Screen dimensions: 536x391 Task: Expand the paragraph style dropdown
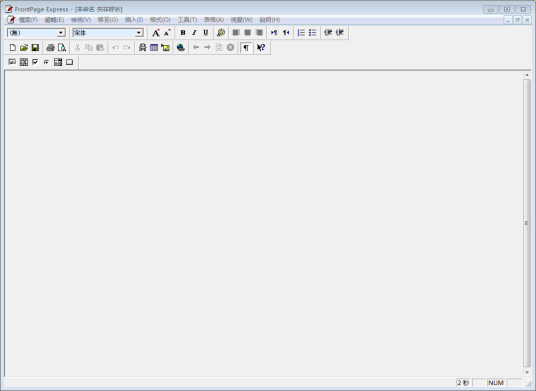tap(61, 33)
